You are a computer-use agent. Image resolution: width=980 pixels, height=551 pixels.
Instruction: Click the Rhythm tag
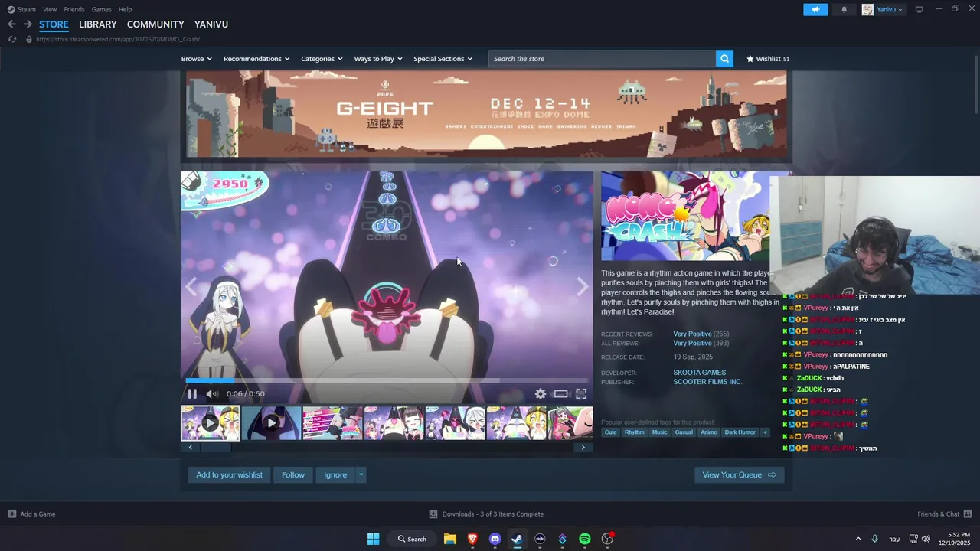pyautogui.click(x=634, y=432)
